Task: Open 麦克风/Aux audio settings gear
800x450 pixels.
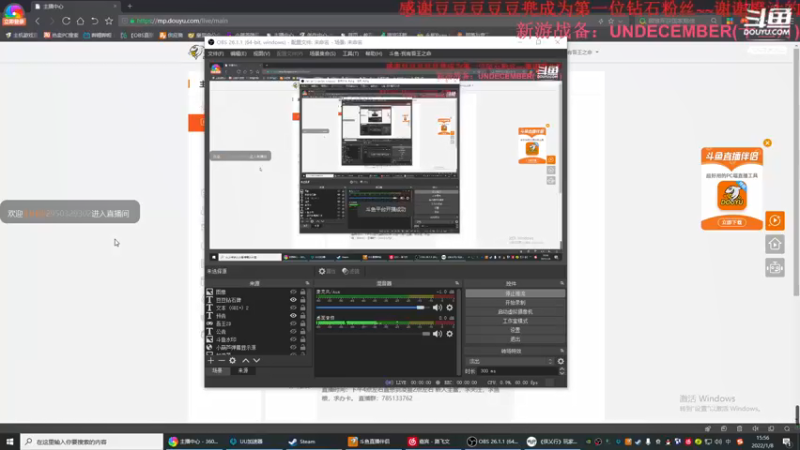Action: (449, 308)
